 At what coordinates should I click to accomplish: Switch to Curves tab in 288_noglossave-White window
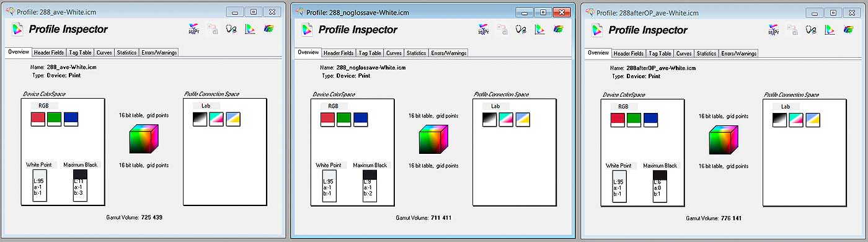394,53
